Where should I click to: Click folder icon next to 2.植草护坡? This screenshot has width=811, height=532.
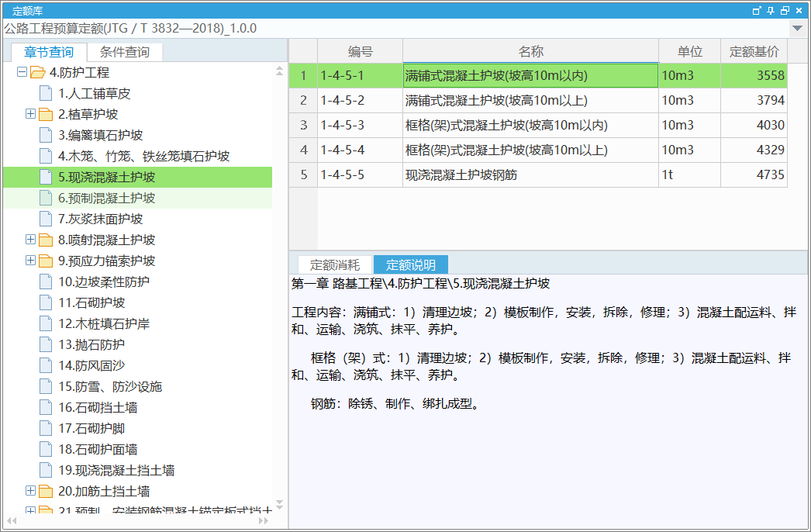click(46, 115)
